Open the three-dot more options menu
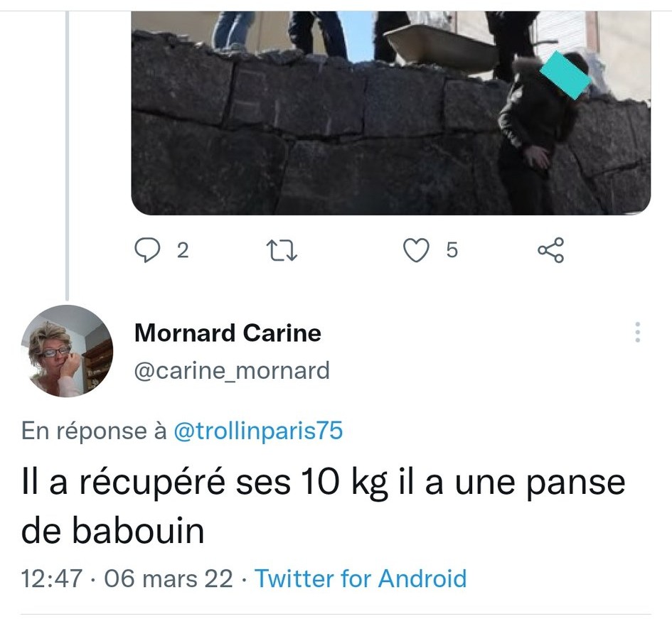 click(638, 332)
